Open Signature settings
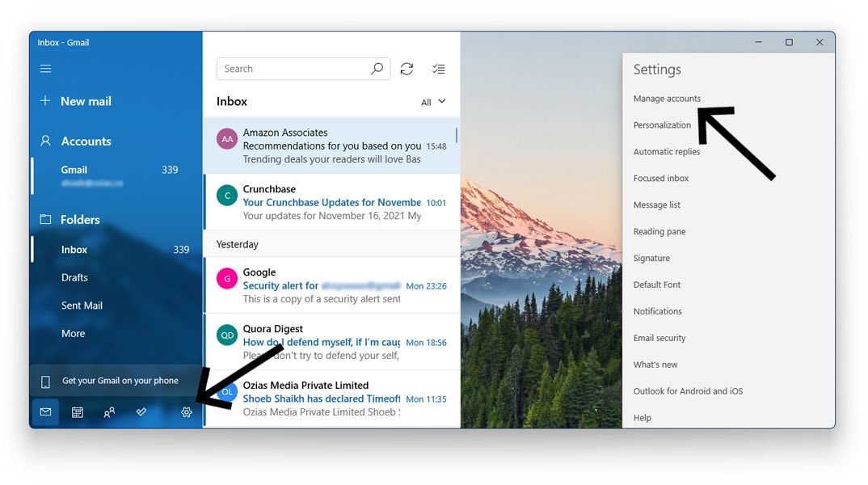868x485 pixels. point(651,258)
